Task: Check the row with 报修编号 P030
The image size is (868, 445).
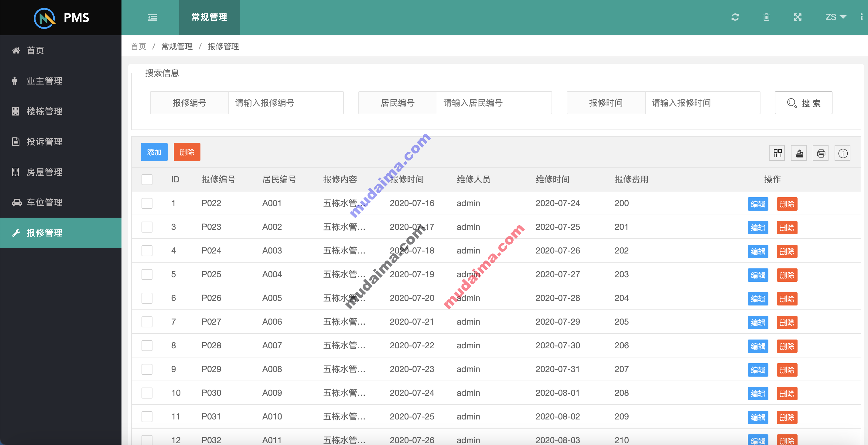Action: (147, 393)
